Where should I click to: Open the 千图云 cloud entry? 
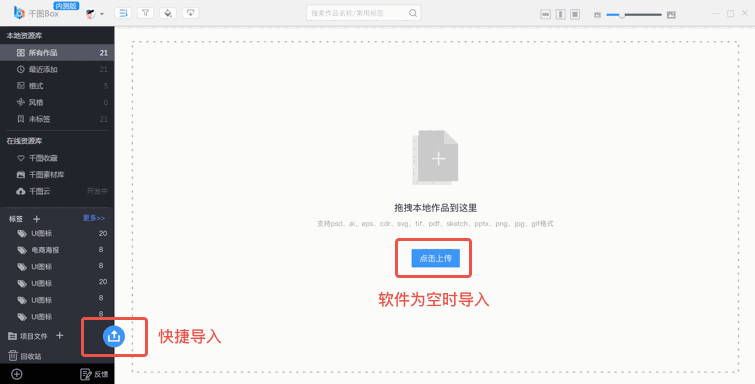tap(57, 191)
